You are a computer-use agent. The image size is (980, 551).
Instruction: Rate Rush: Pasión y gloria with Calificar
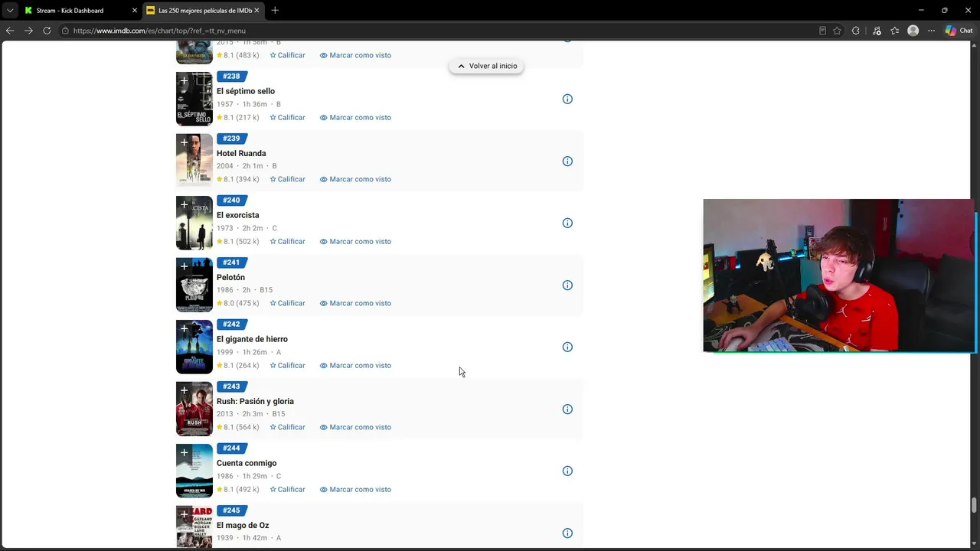point(287,427)
